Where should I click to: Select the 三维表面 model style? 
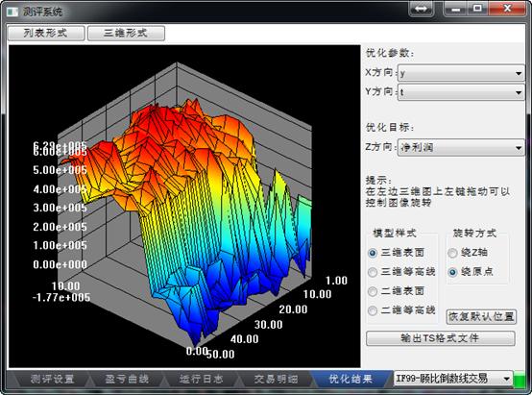(x=373, y=253)
